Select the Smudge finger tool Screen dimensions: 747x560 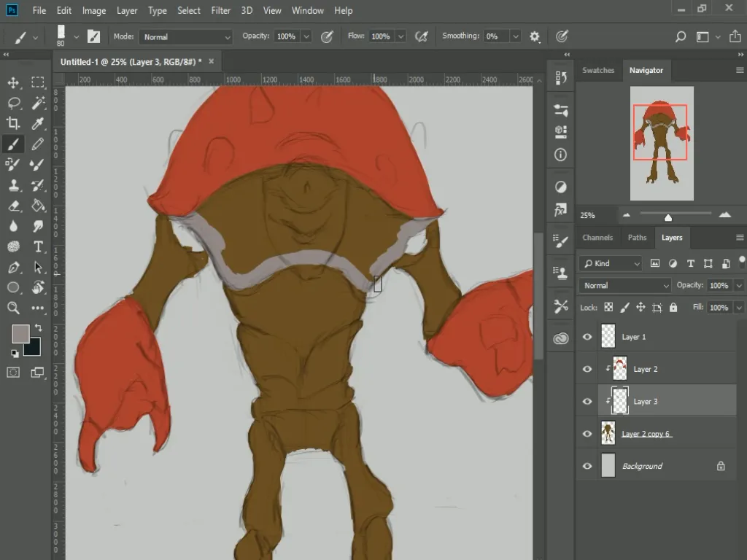[x=38, y=226]
